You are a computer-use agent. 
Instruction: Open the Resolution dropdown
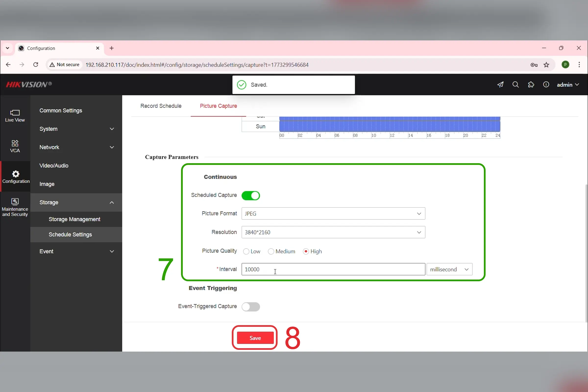333,232
